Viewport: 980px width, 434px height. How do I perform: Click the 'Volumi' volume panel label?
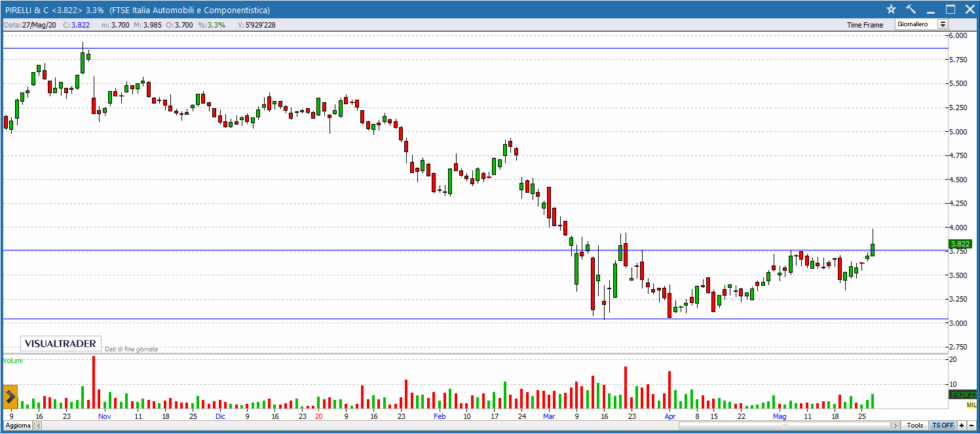[x=13, y=361]
